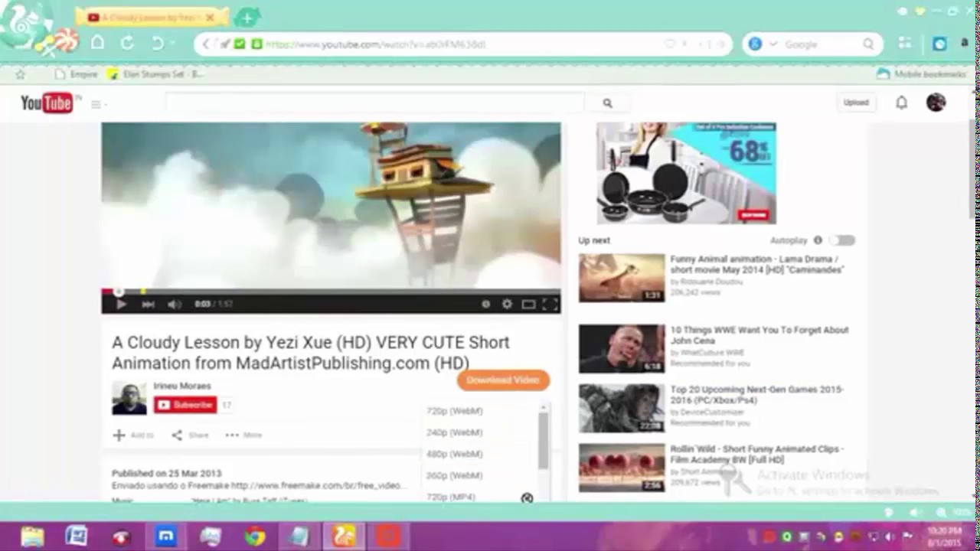Click the taskbar clock showing 10:20 PM
The image size is (980, 551).
click(944, 536)
